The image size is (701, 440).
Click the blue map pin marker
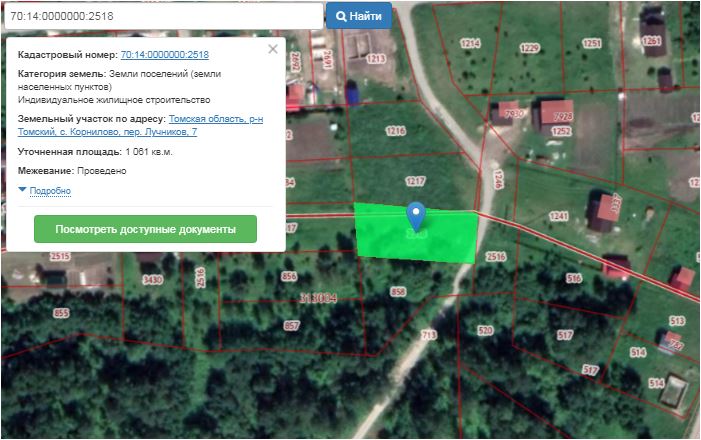416,217
